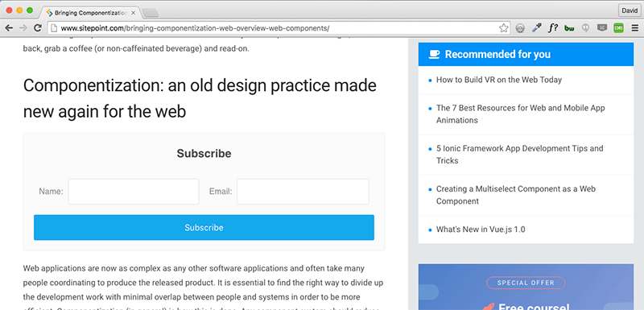Click the paragraph starting Web applications are now
The height and width of the screenshot is (310, 644).
(x=204, y=287)
